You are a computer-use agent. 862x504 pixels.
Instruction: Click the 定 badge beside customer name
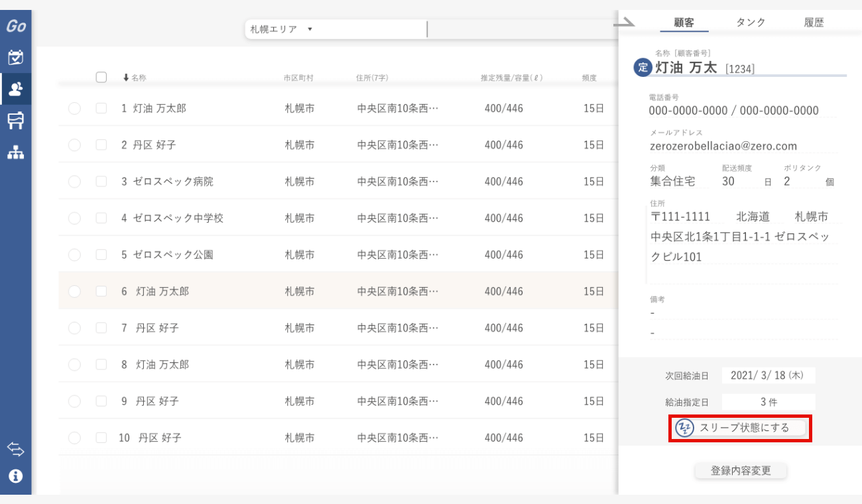(643, 67)
